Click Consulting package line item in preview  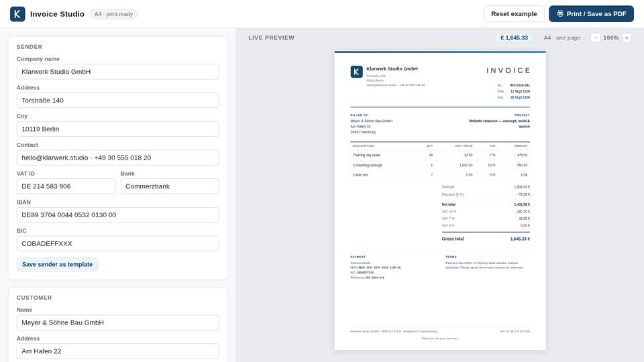(440, 165)
